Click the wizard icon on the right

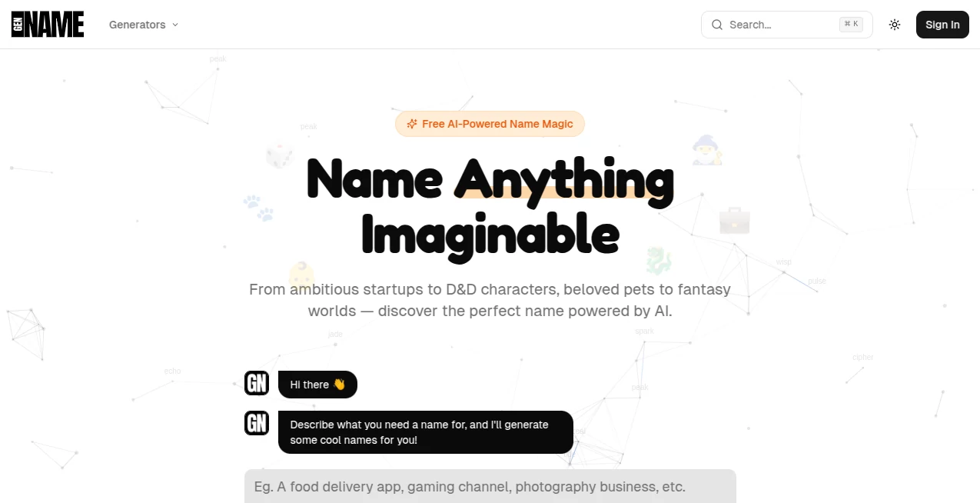(706, 149)
